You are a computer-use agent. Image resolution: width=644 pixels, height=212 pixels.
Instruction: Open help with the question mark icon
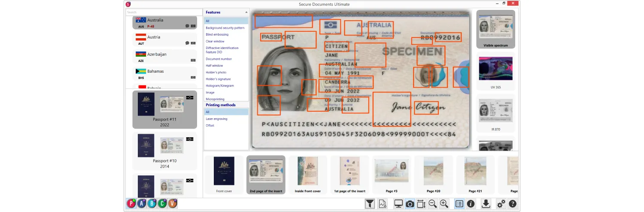click(513, 204)
